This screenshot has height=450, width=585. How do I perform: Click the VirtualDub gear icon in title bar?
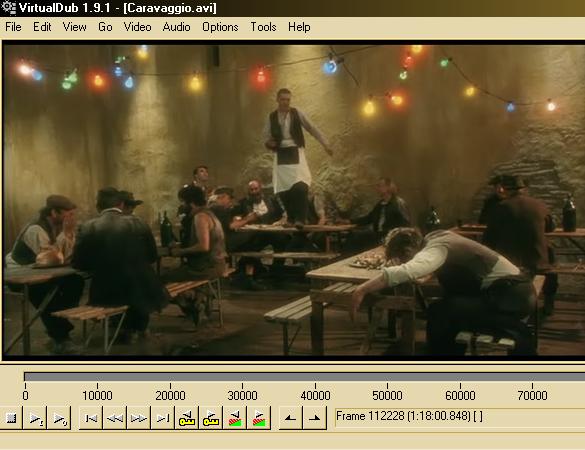point(8,7)
